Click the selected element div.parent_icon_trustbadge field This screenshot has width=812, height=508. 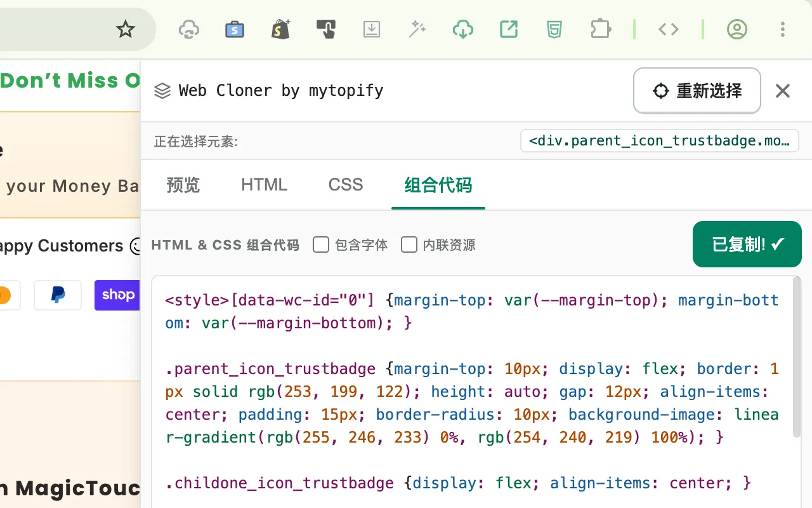click(660, 141)
